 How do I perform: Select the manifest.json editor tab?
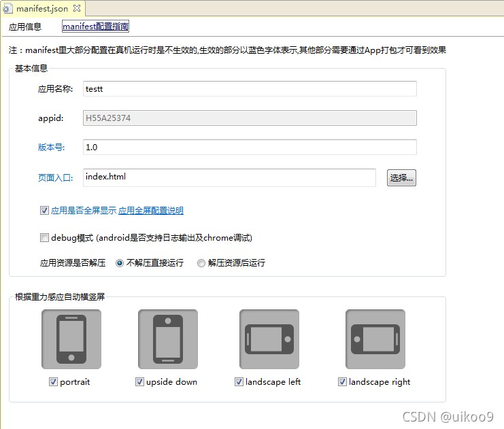point(42,8)
